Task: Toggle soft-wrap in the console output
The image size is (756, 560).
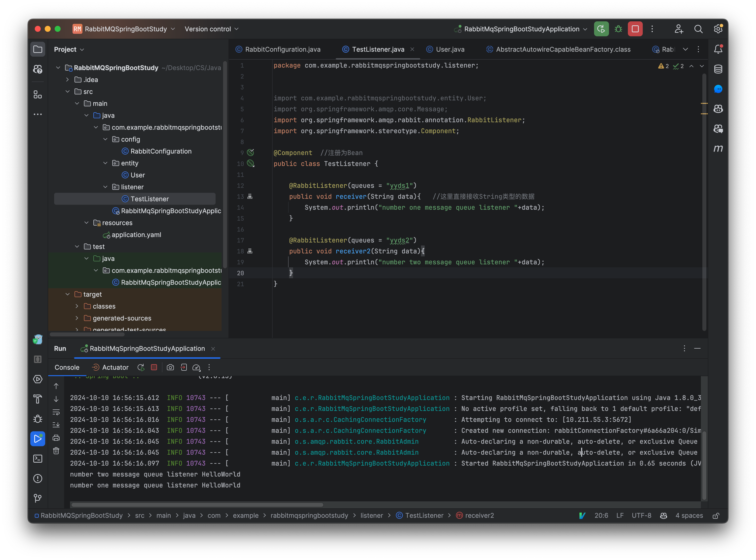Action: [x=56, y=412]
